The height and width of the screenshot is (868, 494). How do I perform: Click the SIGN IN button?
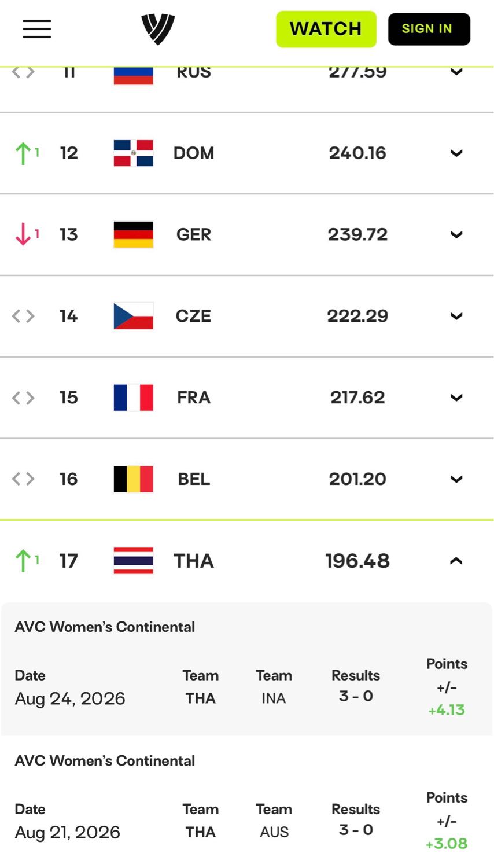tap(429, 29)
